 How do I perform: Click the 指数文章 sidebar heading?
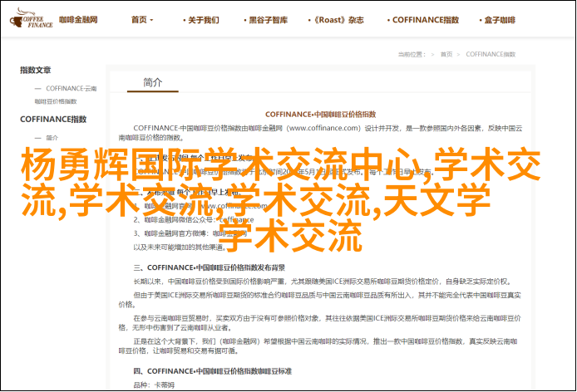point(35,70)
